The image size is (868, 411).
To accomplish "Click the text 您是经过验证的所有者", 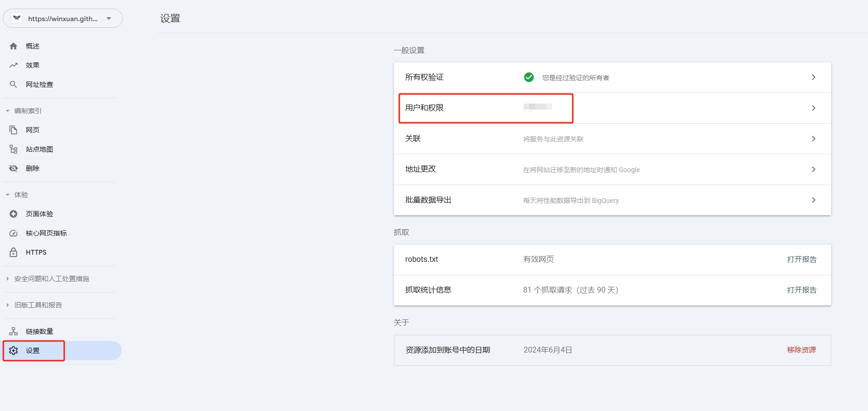I will tap(576, 78).
